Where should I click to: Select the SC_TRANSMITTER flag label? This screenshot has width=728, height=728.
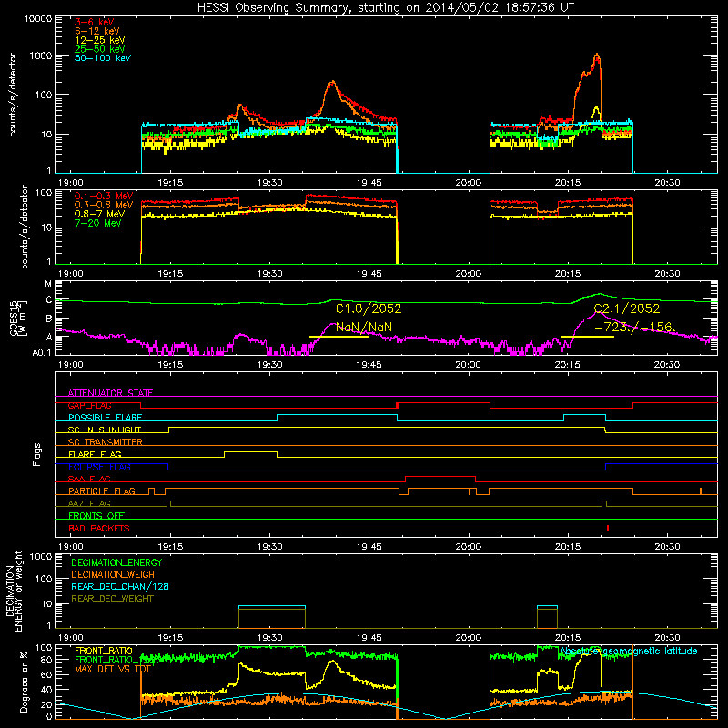106,442
